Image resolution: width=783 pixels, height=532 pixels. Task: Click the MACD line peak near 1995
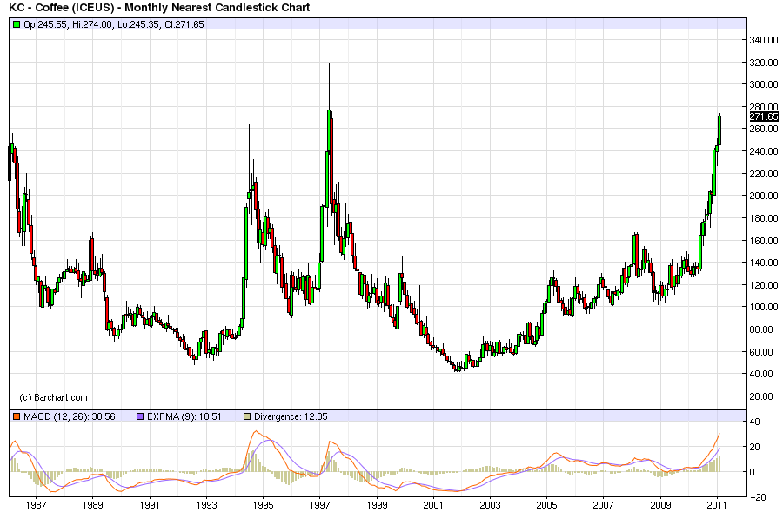coord(256,431)
